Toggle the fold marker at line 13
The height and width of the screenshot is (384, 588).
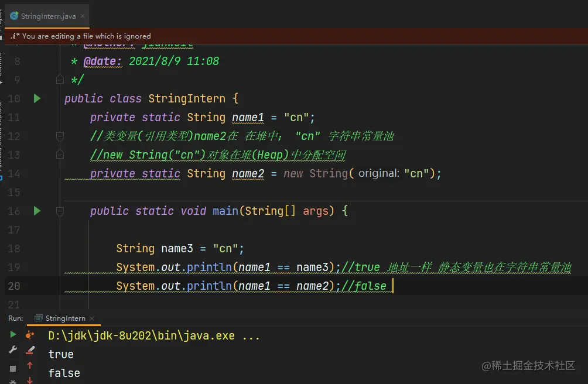point(60,155)
